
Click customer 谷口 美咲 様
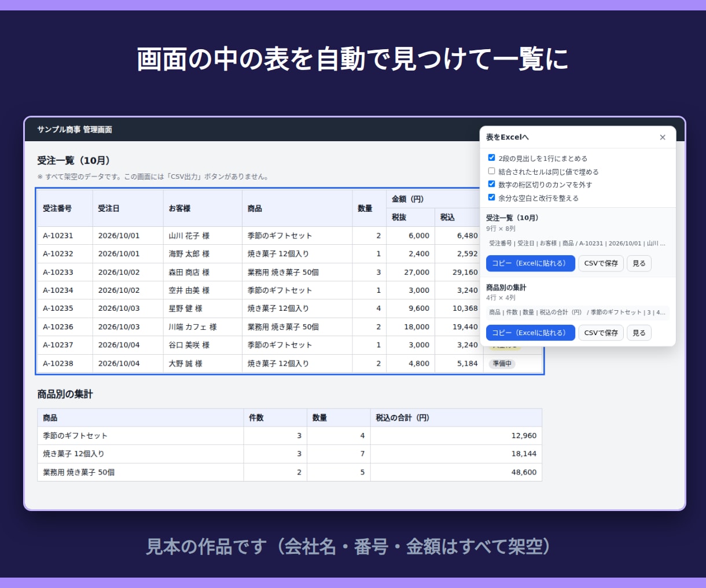[x=189, y=345]
